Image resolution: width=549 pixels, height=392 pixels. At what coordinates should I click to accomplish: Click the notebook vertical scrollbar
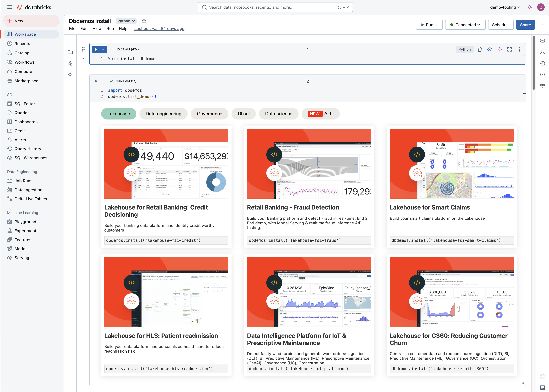(x=534, y=63)
